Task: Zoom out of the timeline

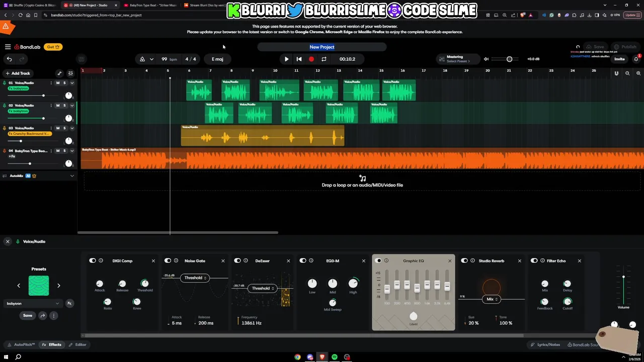Action: click(627, 73)
